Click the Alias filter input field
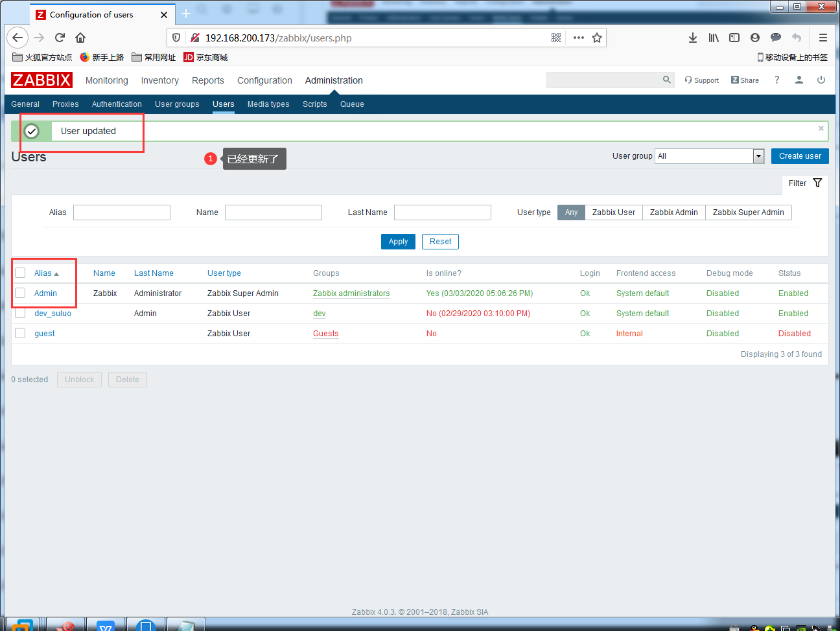Image resolution: width=840 pixels, height=631 pixels. point(122,212)
